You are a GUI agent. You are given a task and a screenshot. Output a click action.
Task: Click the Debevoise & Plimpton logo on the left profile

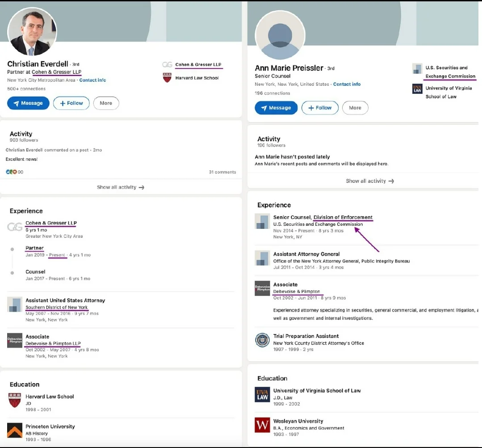(x=15, y=340)
